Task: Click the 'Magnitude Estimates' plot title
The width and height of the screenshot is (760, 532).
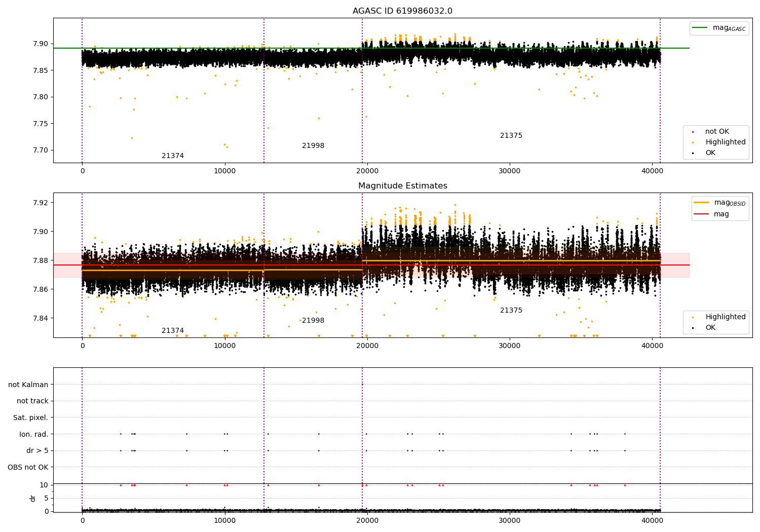Action: click(x=402, y=186)
